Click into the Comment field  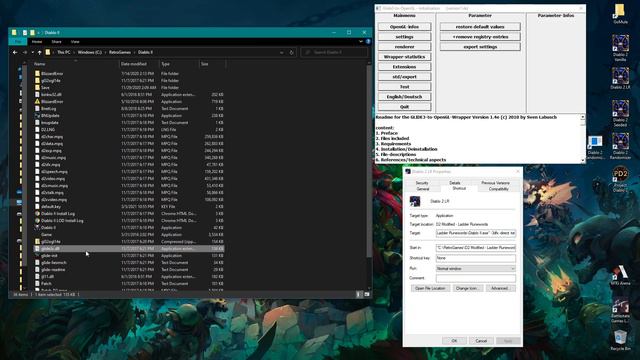pos(476,278)
